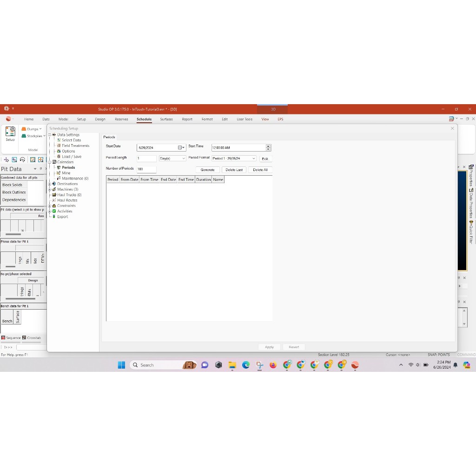The height and width of the screenshot is (476, 476).
Task: Click the Constraints padlock icon
Action: (x=54, y=206)
